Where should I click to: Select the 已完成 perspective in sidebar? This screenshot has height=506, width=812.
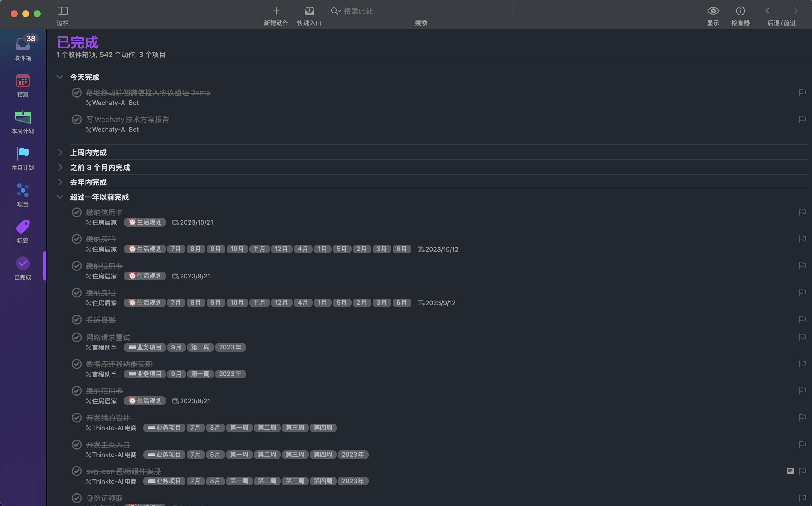point(23,268)
